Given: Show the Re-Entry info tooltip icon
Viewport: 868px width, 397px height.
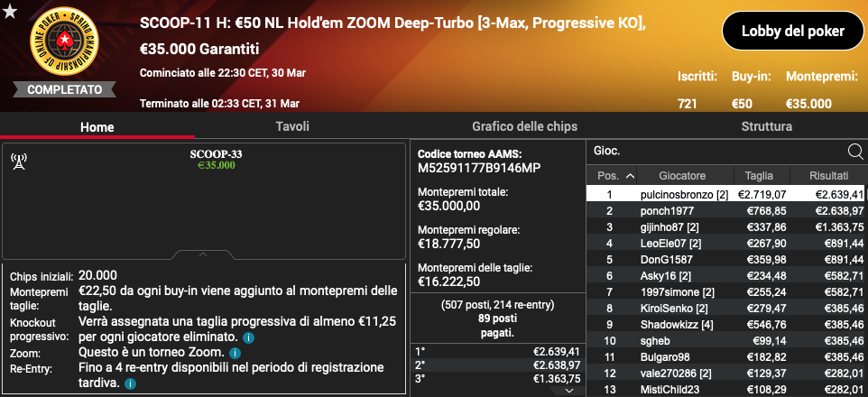Looking at the screenshot, I should [x=131, y=383].
